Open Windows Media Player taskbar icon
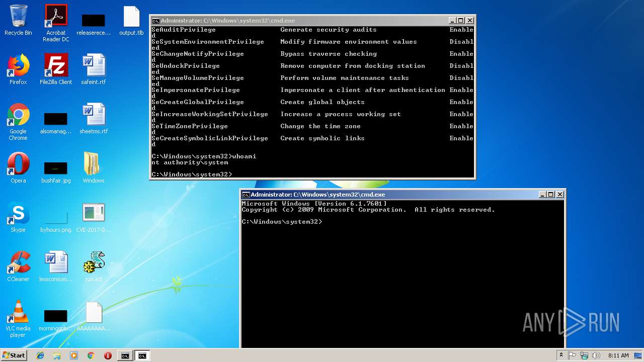Image resolution: width=644 pixels, height=362 pixels. click(x=74, y=355)
